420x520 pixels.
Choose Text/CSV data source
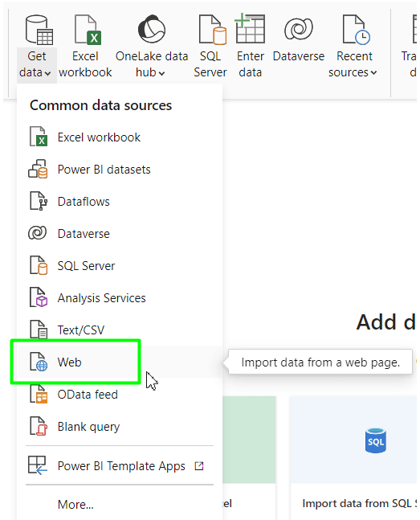click(120, 330)
